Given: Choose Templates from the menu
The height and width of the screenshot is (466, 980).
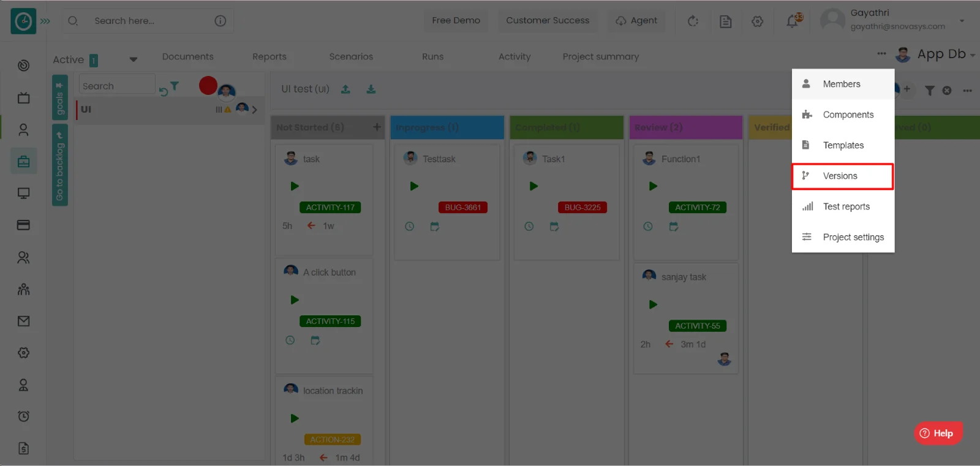Looking at the screenshot, I should tap(843, 145).
